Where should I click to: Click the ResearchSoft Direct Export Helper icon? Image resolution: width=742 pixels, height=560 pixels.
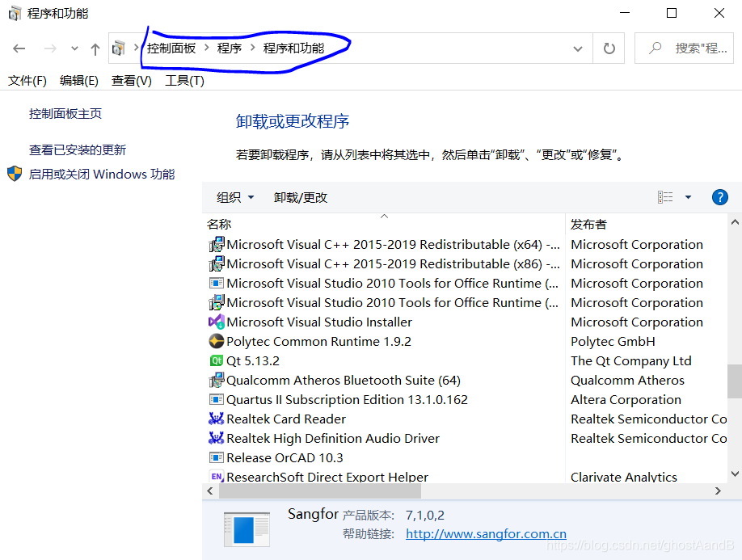217,476
